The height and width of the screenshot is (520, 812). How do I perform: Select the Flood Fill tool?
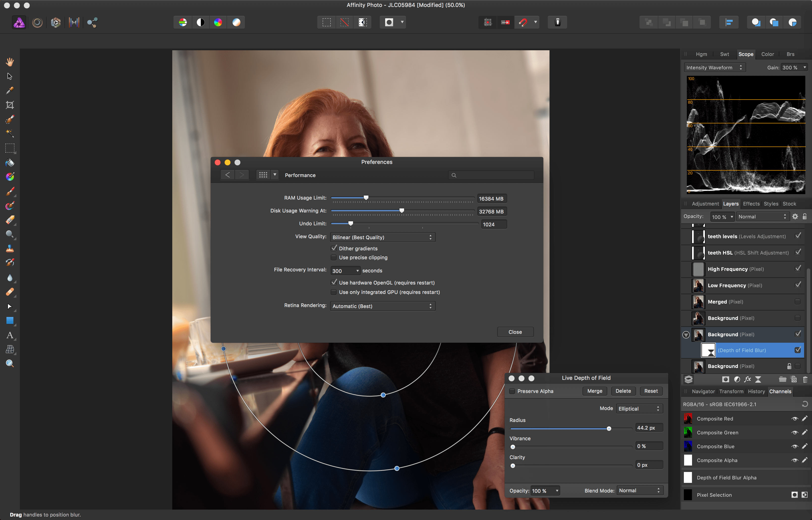pyautogui.click(x=10, y=163)
